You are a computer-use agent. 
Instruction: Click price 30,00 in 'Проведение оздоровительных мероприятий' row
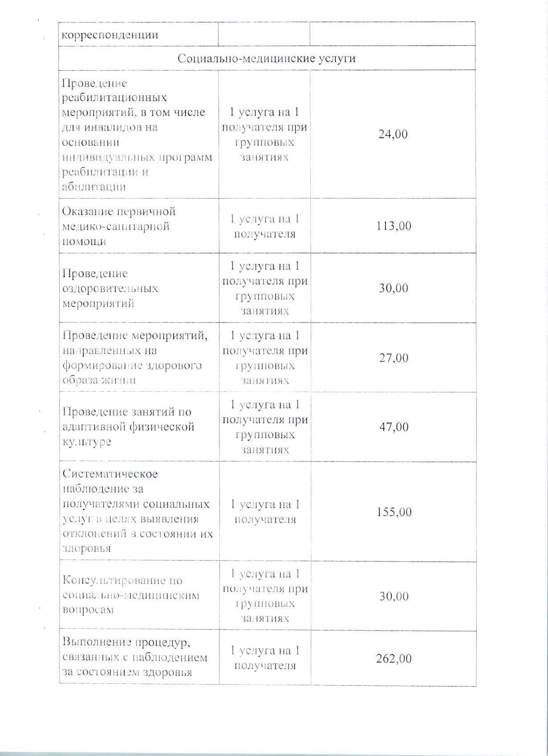(394, 288)
